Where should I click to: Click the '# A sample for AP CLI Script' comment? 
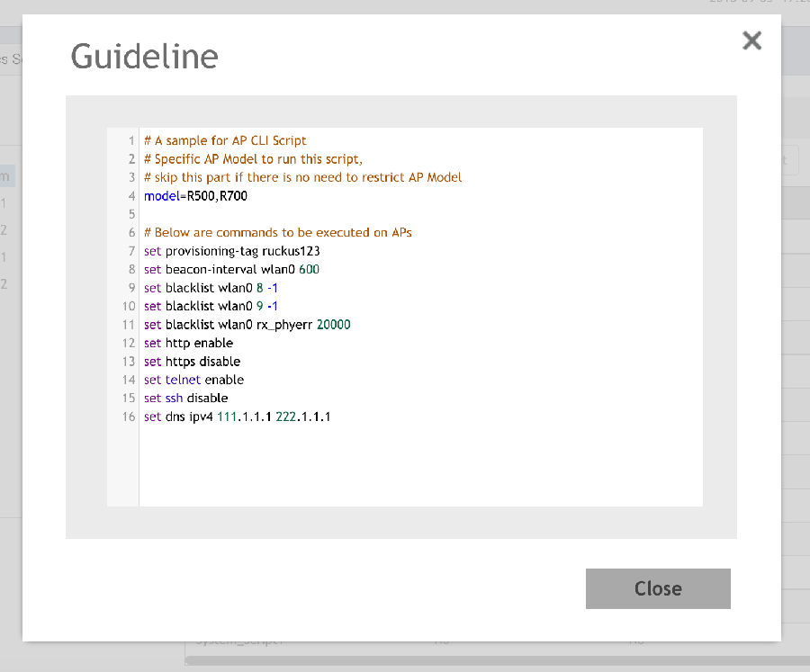pos(225,140)
